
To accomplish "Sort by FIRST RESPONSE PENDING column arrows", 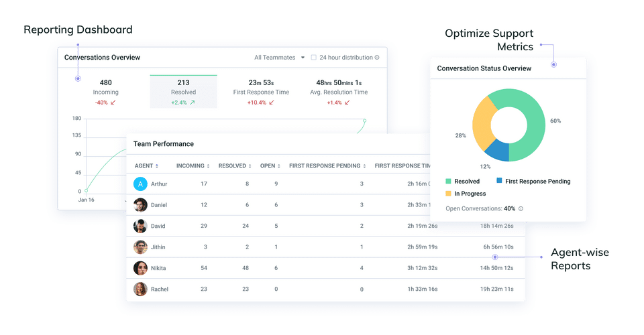I will 364,166.
